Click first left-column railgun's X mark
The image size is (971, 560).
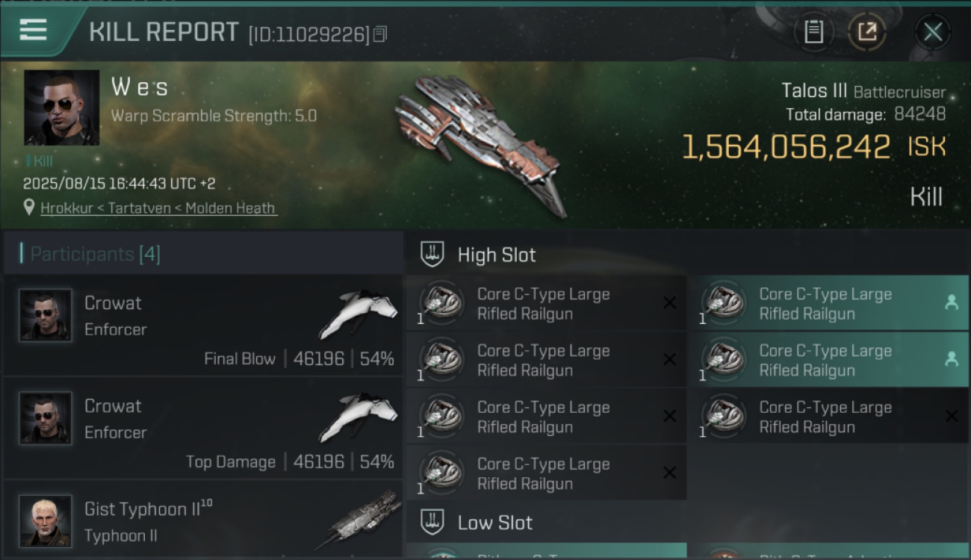669,302
